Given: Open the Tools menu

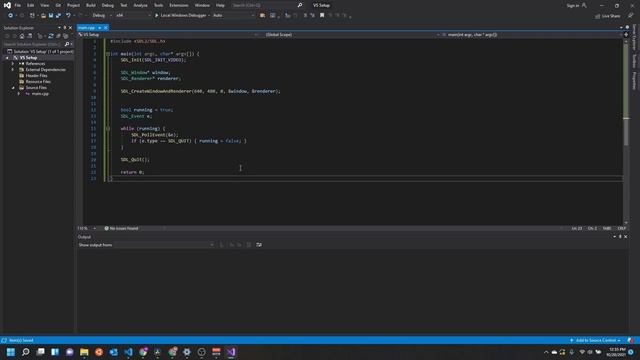Looking at the screenshot, I should pos(158,5).
